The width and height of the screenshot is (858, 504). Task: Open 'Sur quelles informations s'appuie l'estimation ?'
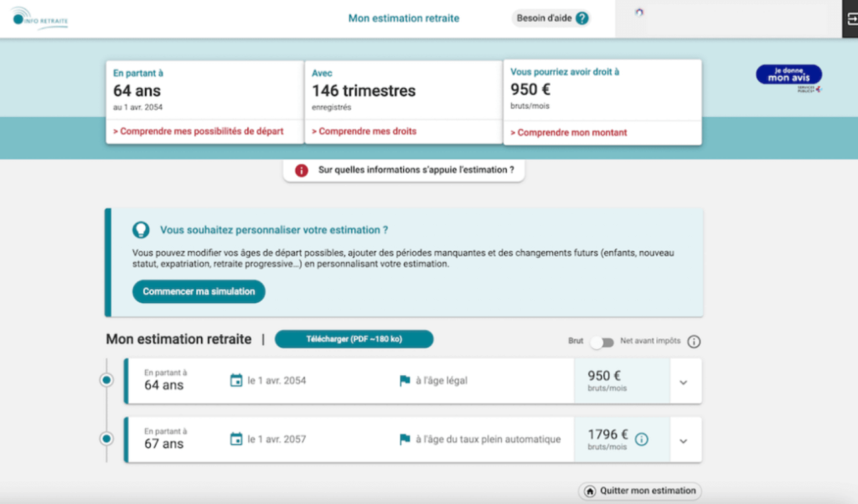coord(404,170)
